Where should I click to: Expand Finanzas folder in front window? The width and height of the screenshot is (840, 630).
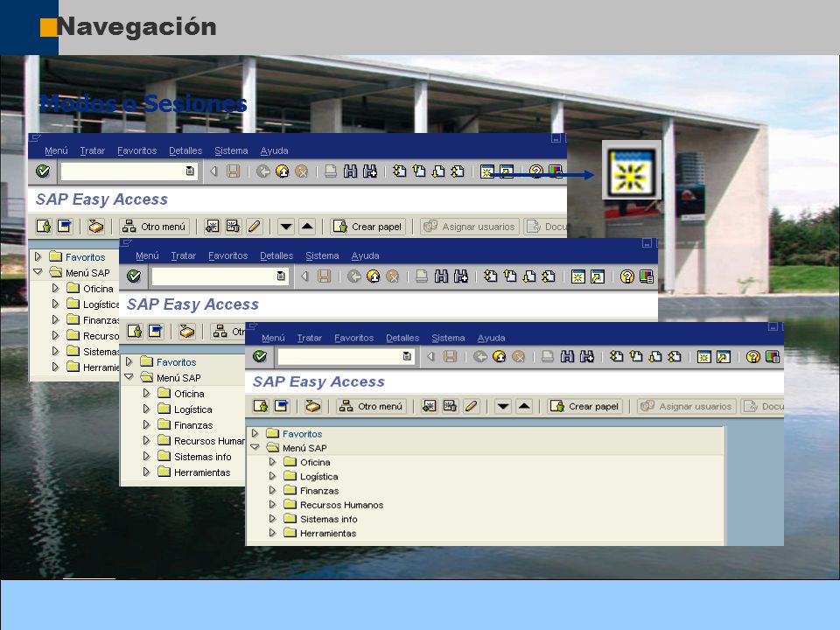tap(273, 490)
